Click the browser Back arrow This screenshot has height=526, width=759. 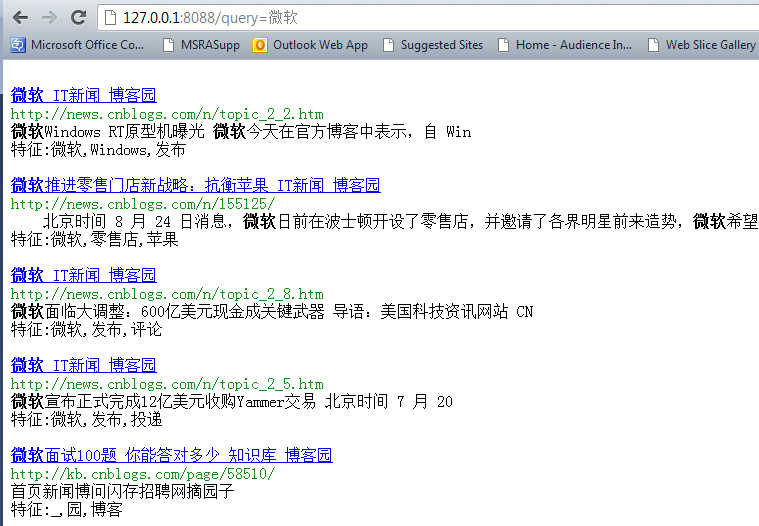20,18
